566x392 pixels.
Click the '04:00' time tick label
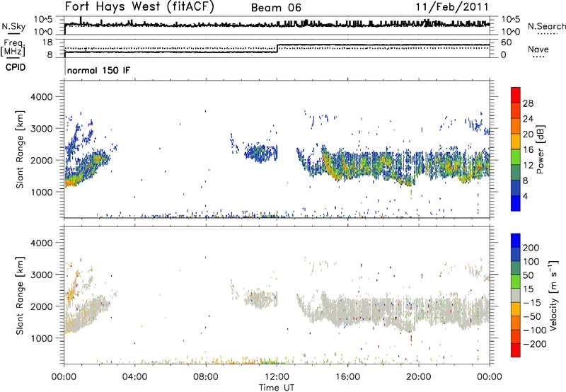(x=134, y=377)
